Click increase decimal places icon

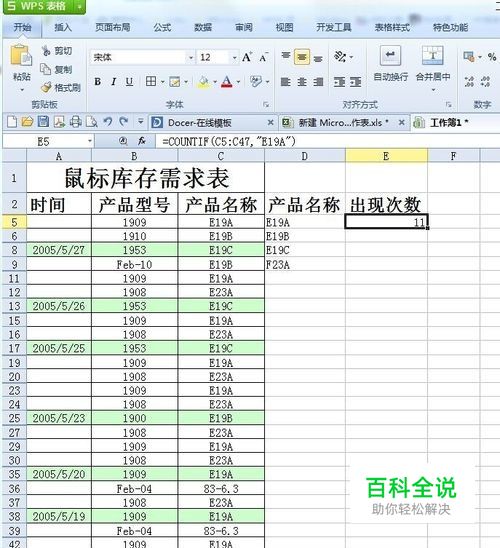point(469,82)
